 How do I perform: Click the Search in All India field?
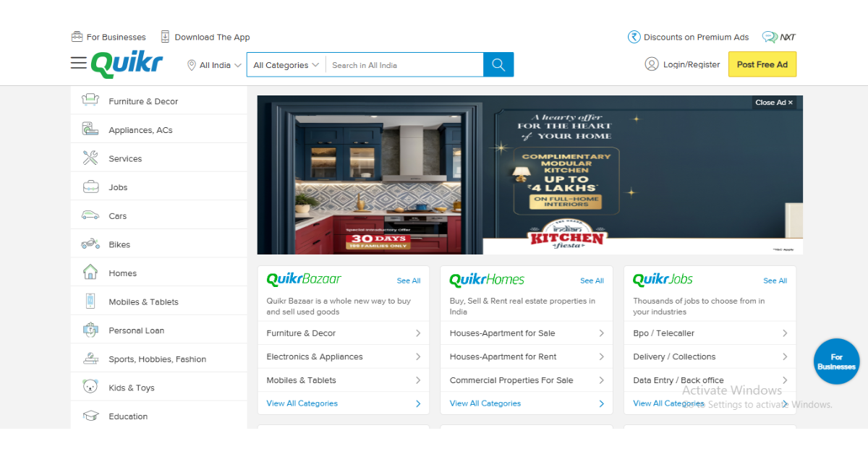(404, 65)
